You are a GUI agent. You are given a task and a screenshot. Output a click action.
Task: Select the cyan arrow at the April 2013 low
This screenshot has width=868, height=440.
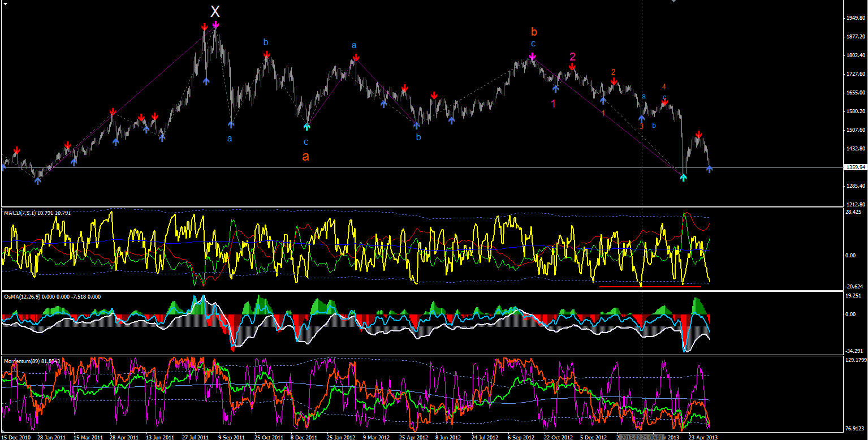coord(684,178)
